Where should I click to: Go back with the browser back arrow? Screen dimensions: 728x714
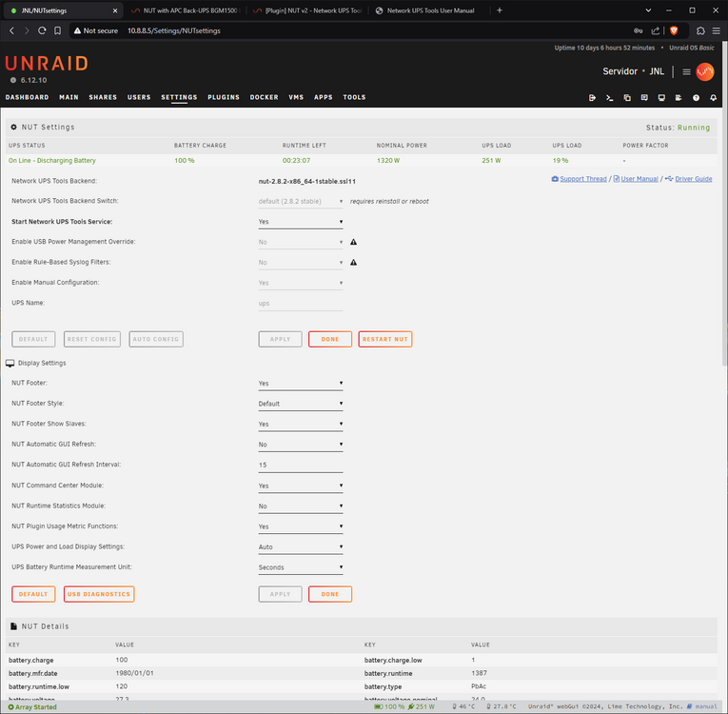(x=12, y=30)
